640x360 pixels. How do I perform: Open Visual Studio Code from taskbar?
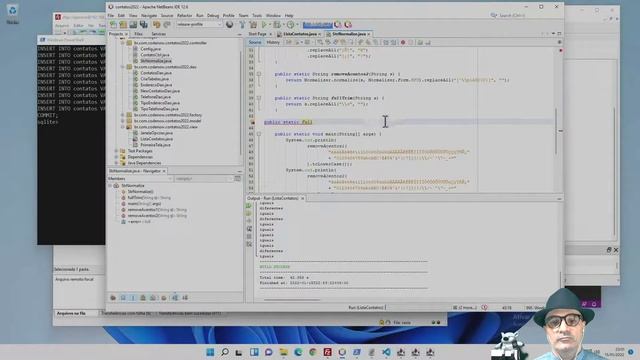coord(386,352)
